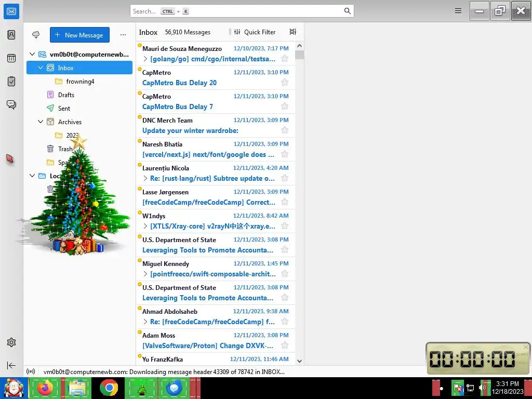
Task: Open Settings gear in spaces toolbar
Action: click(x=11, y=342)
